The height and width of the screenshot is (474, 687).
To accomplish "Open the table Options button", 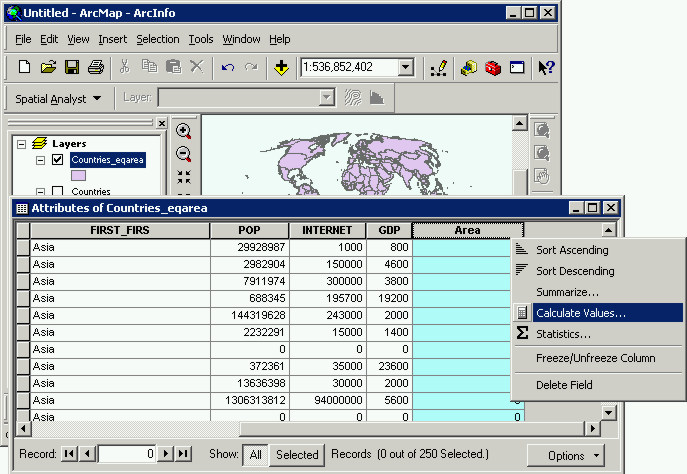I will 573,455.
